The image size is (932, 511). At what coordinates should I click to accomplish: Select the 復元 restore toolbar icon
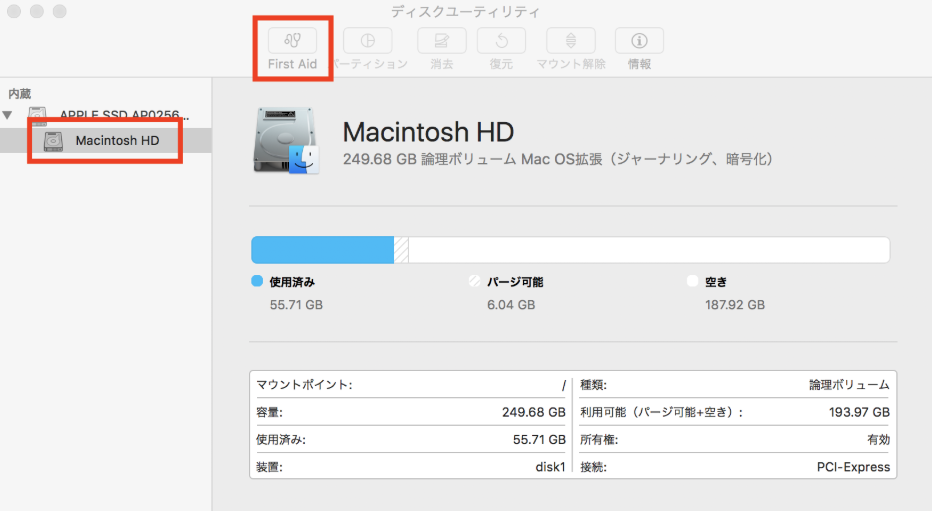[501, 40]
